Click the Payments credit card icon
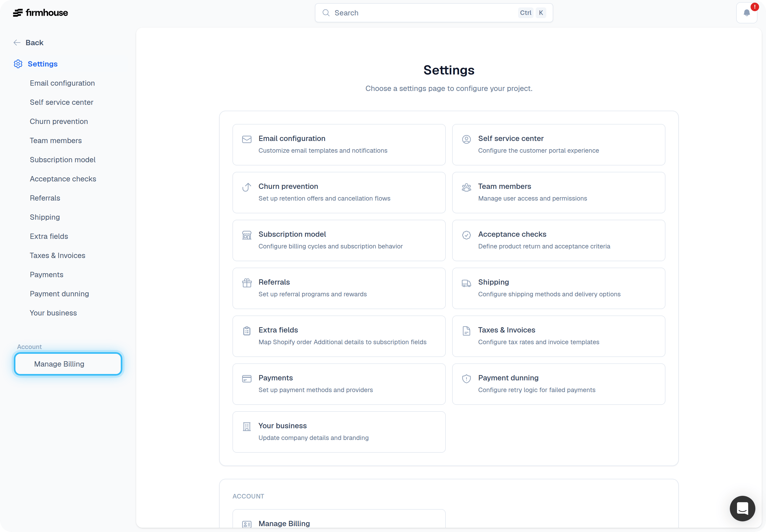766x532 pixels. pos(247,379)
